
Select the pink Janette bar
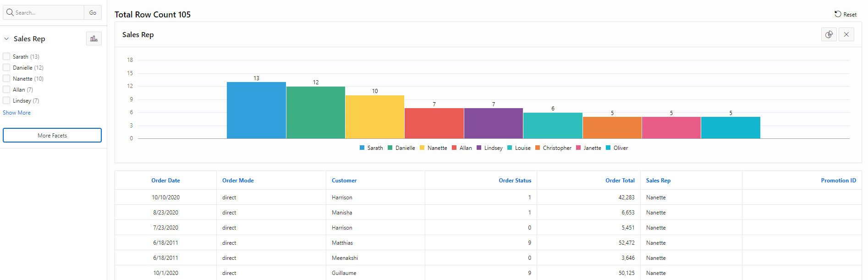pos(671,128)
